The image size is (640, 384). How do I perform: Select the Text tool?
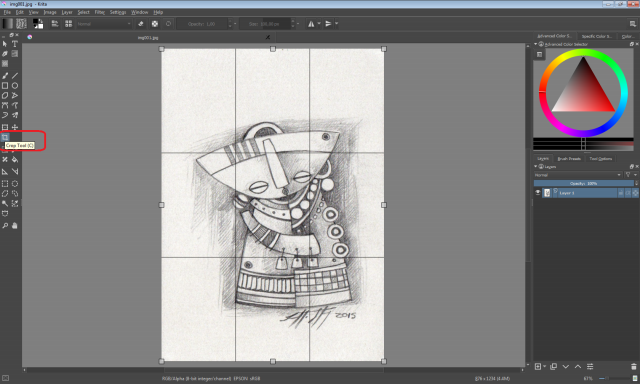tap(15, 44)
